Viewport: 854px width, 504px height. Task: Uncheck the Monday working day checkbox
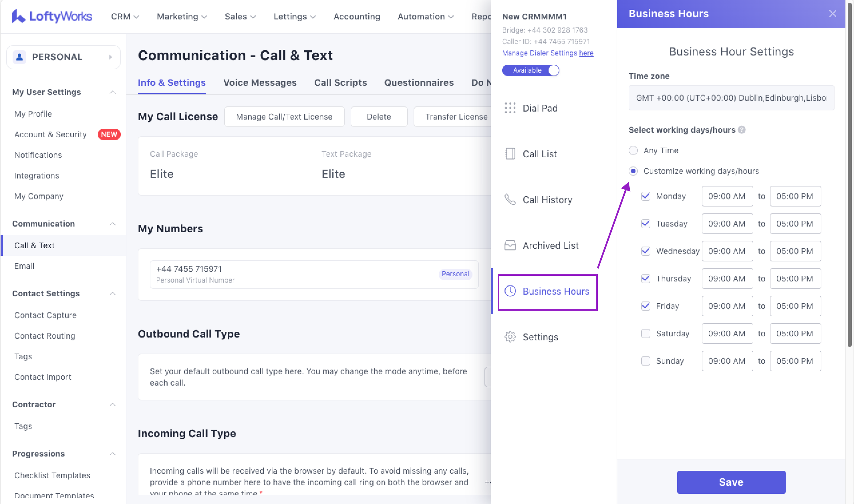pos(646,196)
